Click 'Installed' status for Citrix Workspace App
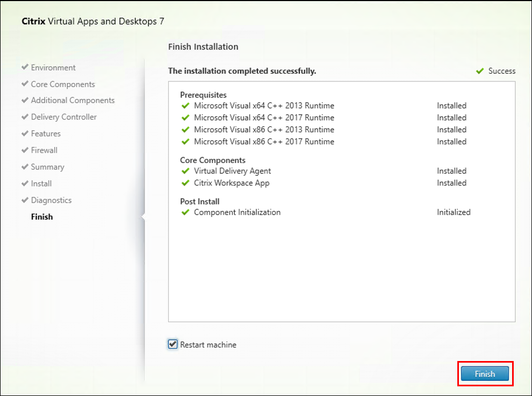532x396 pixels. [451, 183]
